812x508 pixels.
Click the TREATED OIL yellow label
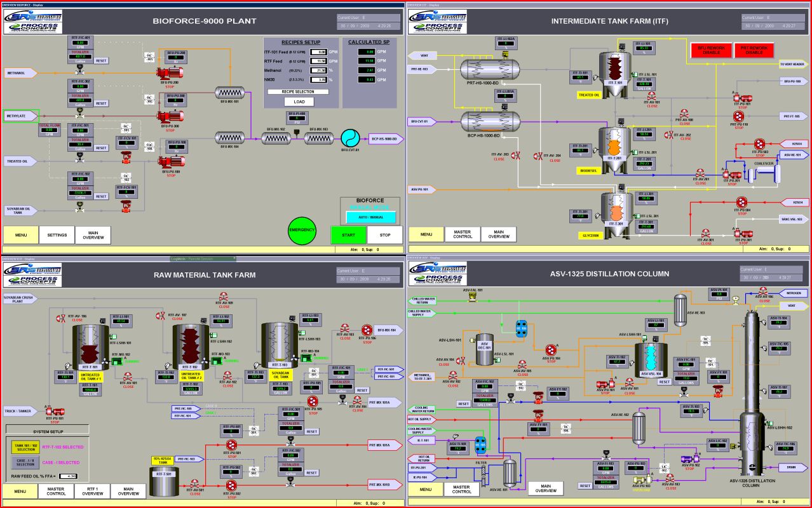coord(588,95)
